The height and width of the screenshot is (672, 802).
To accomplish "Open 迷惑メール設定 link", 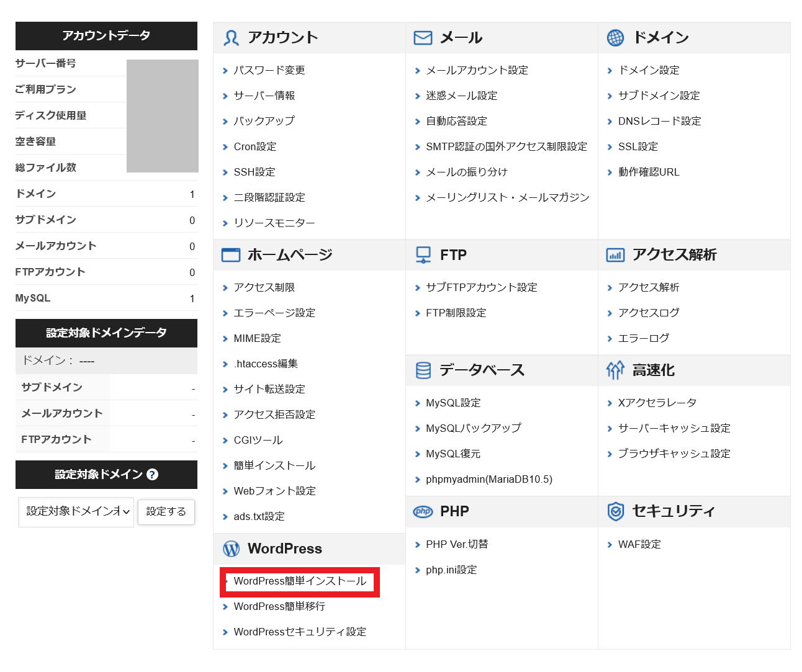I will [x=462, y=96].
